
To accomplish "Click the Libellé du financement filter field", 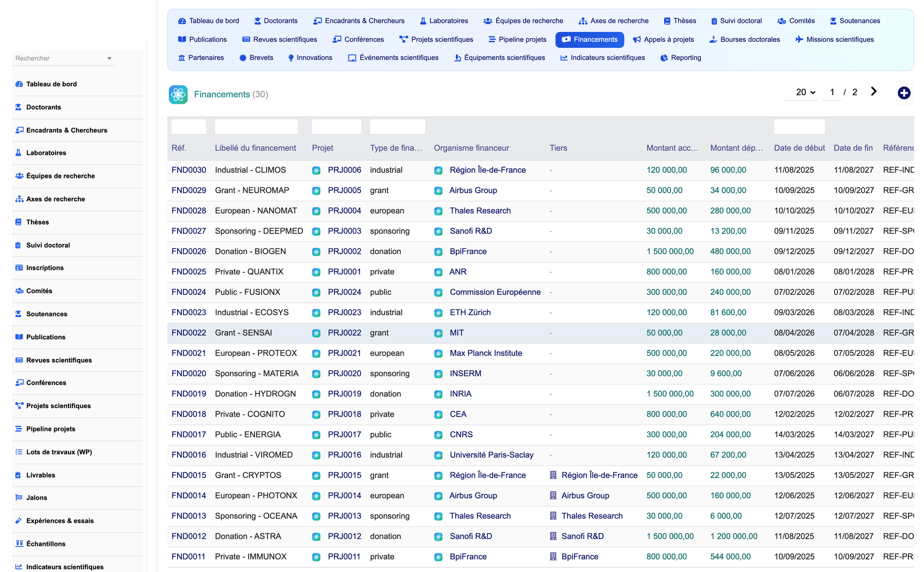I will pyautogui.click(x=256, y=127).
